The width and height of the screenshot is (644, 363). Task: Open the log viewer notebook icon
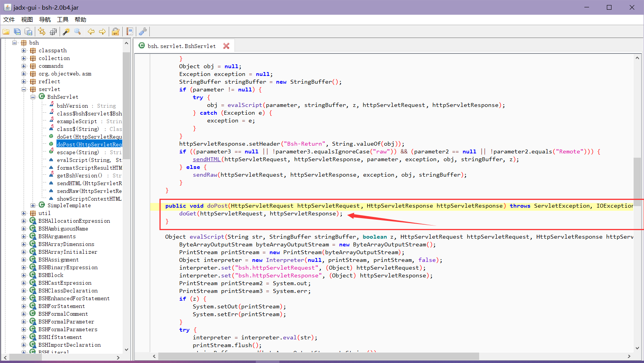tap(130, 32)
